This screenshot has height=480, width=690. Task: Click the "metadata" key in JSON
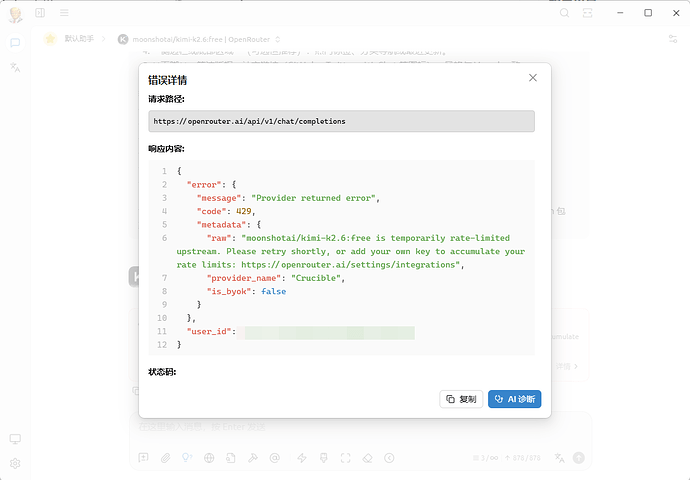pos(221,225)
